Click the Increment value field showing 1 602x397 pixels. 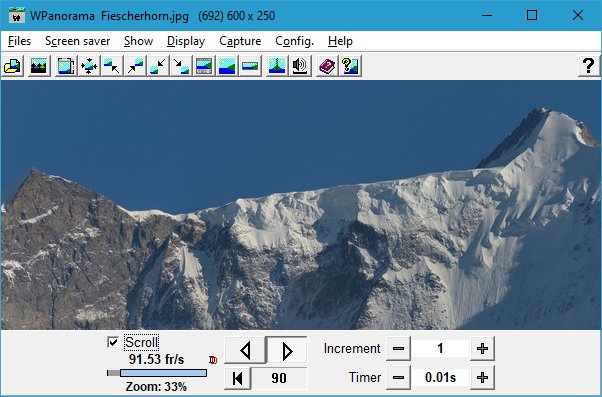click(x=440, y=349)
